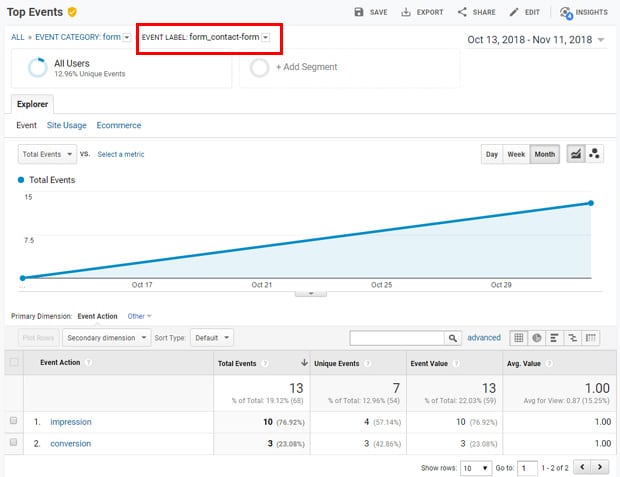Click inside the table search field
Screen dimensions: 620x477
click(x=397, y=338)
